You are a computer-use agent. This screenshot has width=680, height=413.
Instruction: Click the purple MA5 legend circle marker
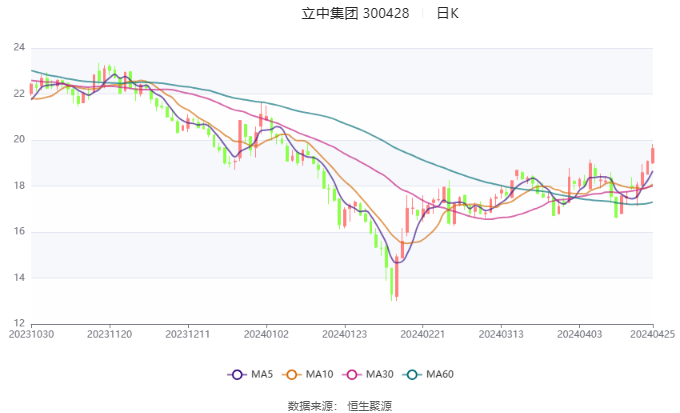pos(237,374)
